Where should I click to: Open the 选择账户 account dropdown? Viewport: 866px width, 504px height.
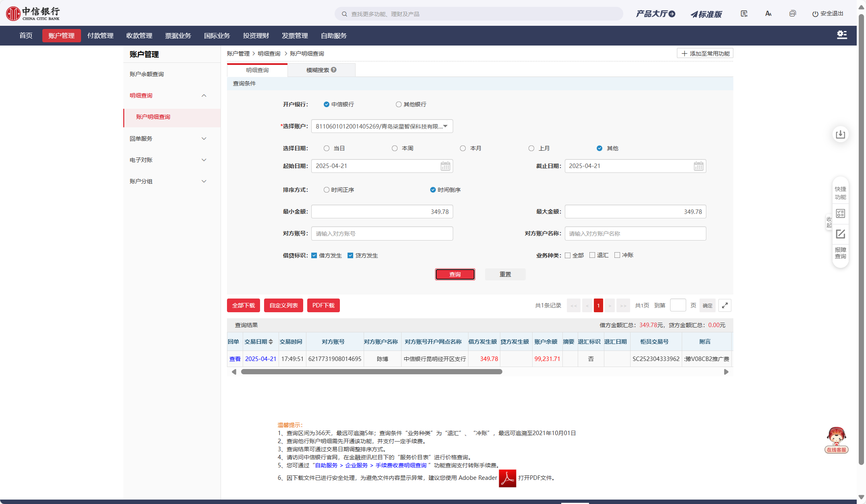pyautogui.click(x=382, y=127)
